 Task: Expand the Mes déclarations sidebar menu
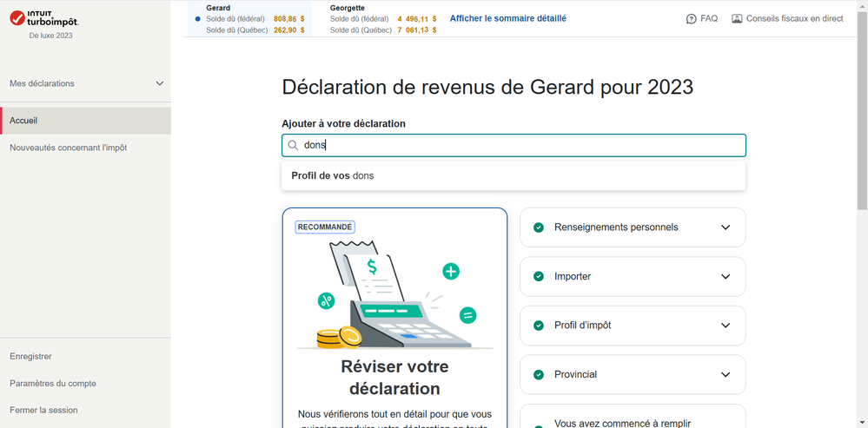tap(159, 83)
